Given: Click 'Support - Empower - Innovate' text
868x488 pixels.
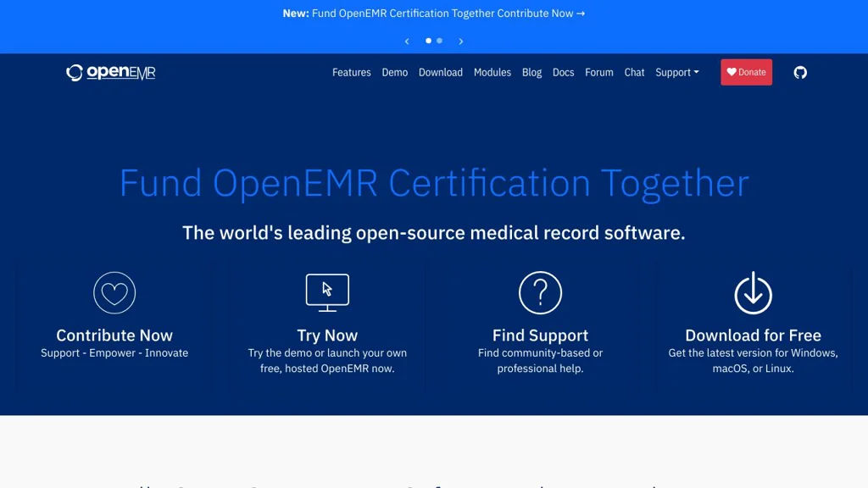Looking at the screenshot, I should tap(114, 353).
